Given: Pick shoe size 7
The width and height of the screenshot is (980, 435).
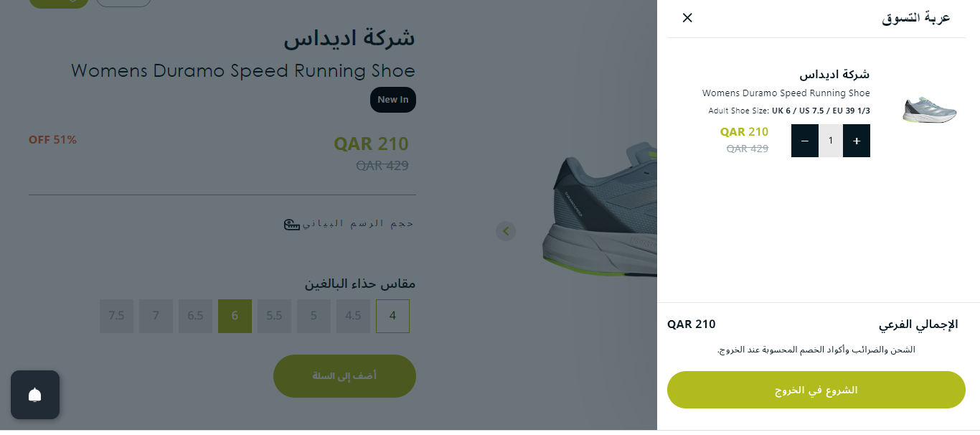Looking at the screenshot, I should click(x=156, y=316).
